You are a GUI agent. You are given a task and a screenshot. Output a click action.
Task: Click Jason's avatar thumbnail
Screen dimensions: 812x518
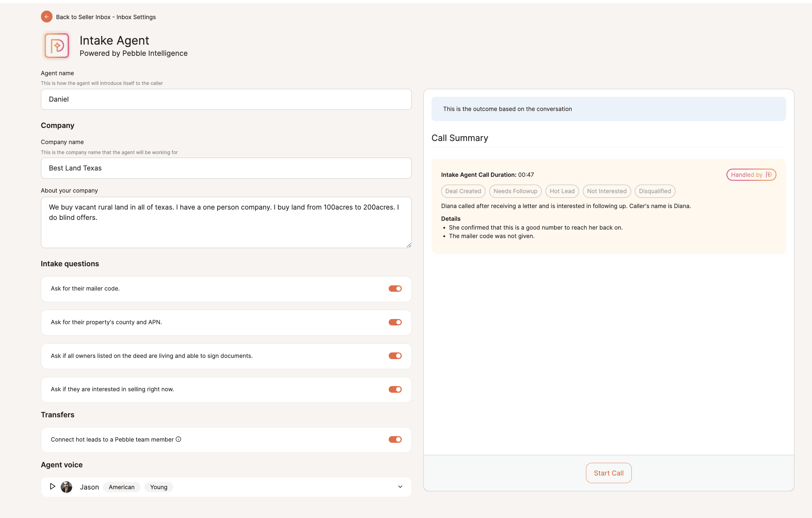click(x=66, y=487)
